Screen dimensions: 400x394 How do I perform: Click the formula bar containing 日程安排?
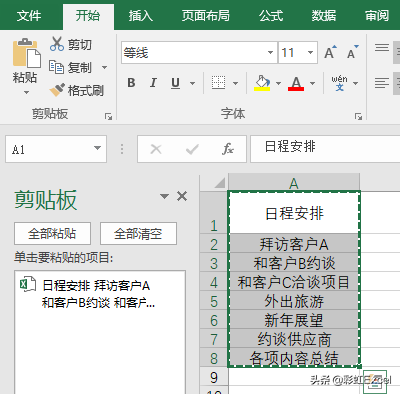tap(325, 149)
